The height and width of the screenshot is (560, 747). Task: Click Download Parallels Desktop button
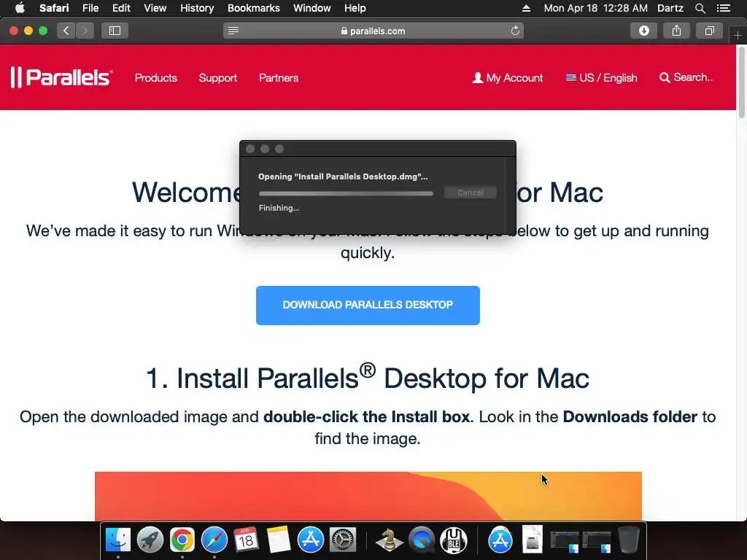click(x=368, y=306)
